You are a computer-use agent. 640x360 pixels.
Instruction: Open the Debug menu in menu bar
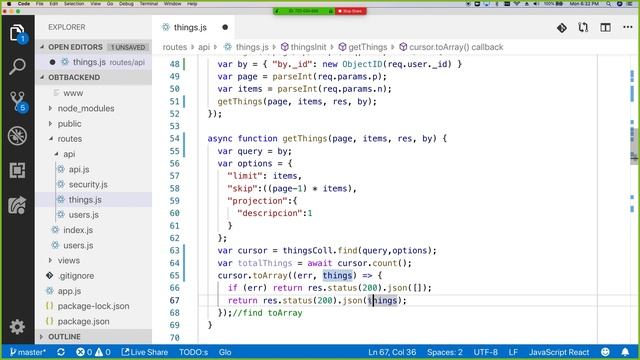126,4
